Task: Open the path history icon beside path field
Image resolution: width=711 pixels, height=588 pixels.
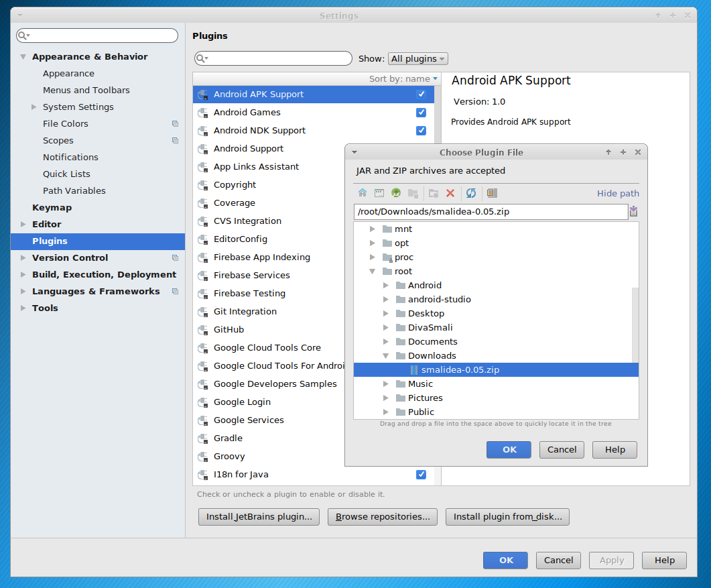Action: click(x=633, y=212)
